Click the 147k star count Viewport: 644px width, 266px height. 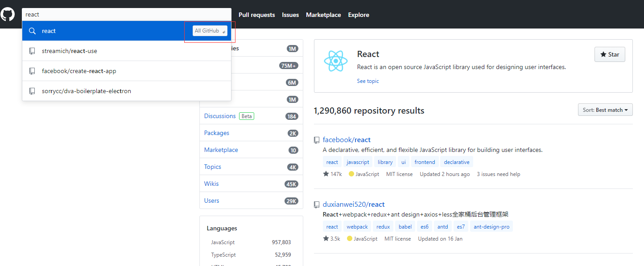tap(332, 174)
